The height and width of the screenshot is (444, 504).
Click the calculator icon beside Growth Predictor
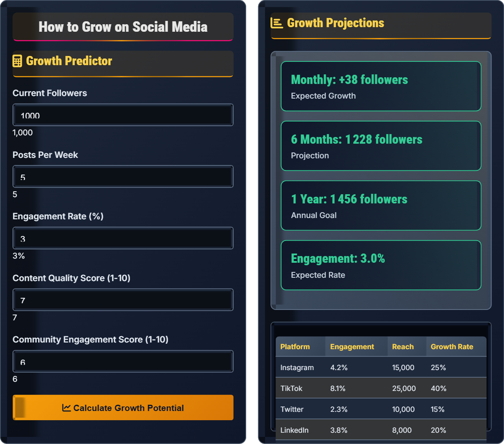pos(17,61)
